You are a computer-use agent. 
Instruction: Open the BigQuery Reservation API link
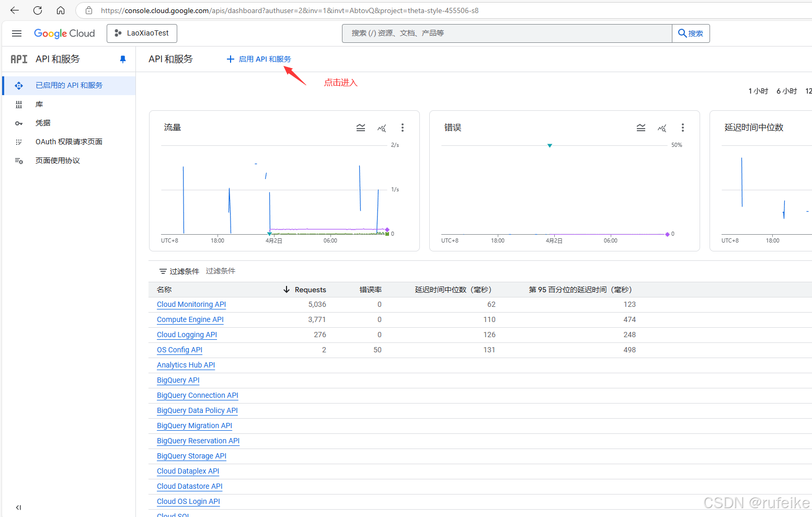(x=198, y=441)
